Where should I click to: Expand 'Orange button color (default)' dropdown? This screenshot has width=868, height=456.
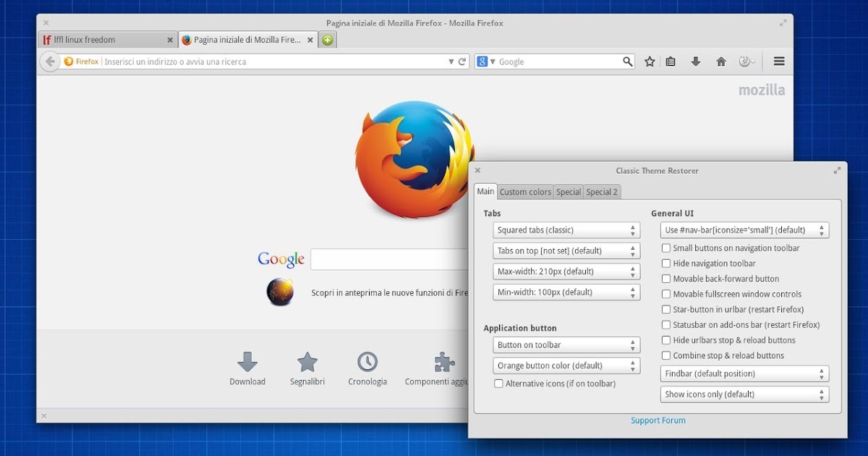coord(566,366)
